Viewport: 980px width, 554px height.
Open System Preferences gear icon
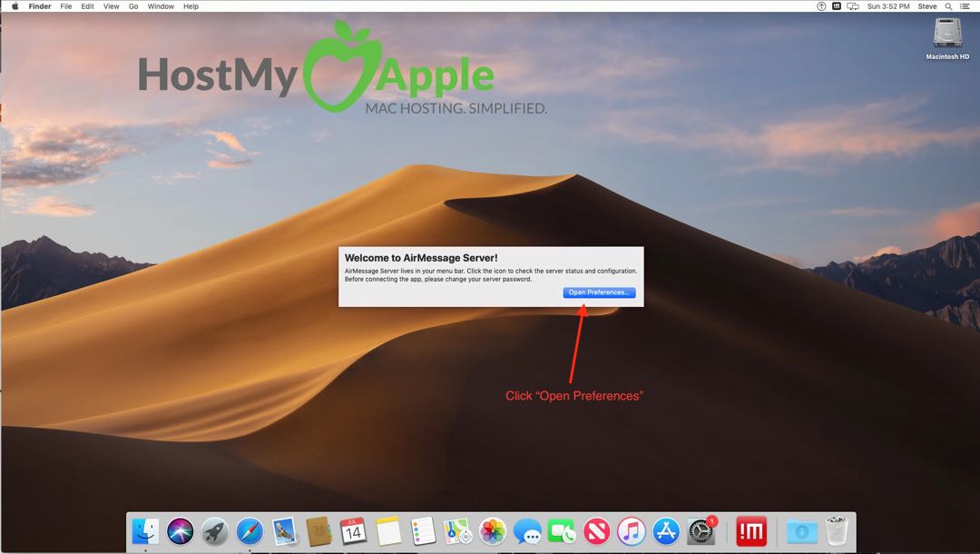(701, 531)
